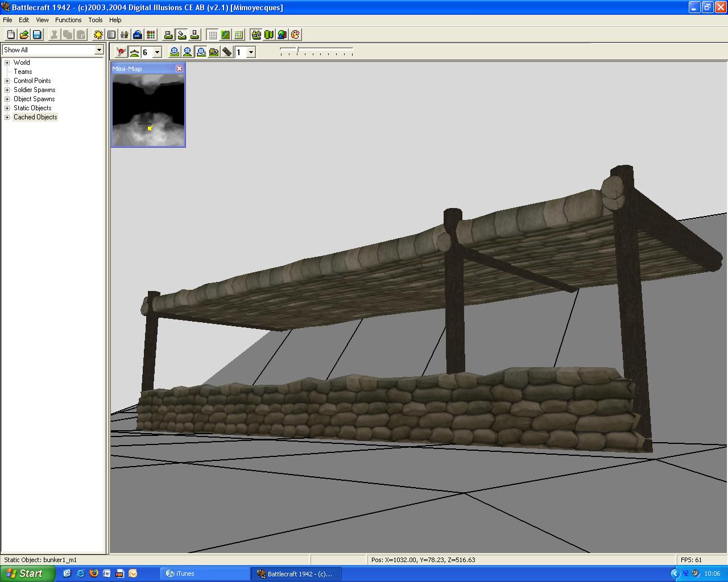728x582 pixels.
Task: Save the map using the floppy disk icon
Action: point(37,35)
